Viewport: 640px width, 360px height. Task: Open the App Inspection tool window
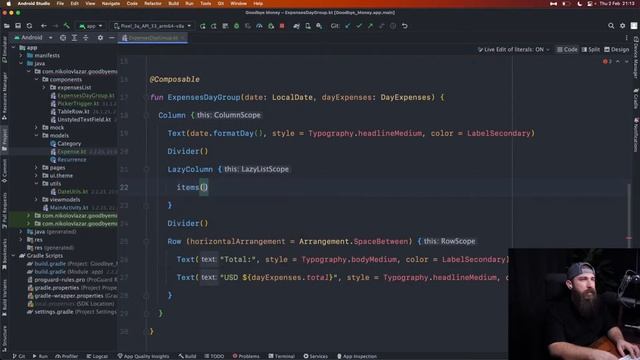click(357, 356)
